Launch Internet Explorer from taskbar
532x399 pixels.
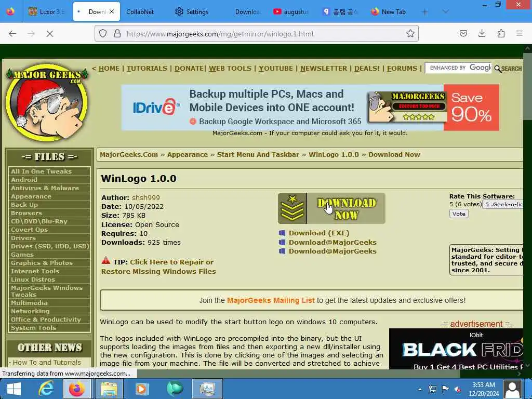[46, 389]
